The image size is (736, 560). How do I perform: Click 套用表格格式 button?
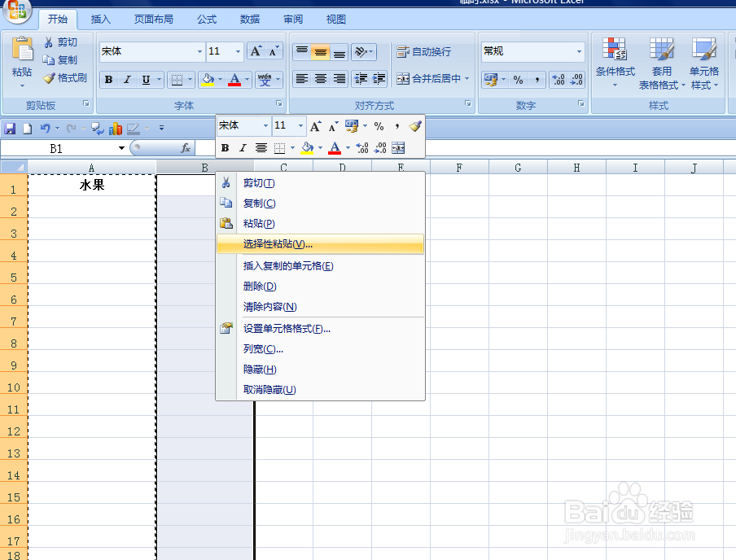[x=661, y=63]
